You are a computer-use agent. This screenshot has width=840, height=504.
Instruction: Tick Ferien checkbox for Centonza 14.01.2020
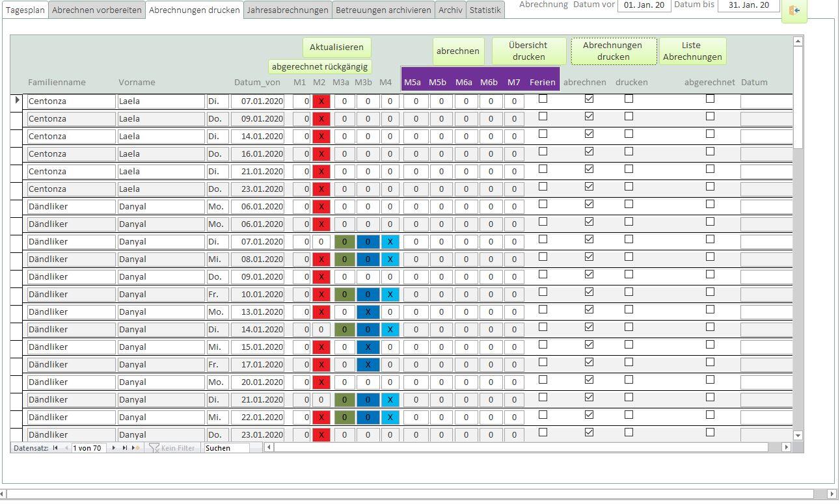coord(543,134)
